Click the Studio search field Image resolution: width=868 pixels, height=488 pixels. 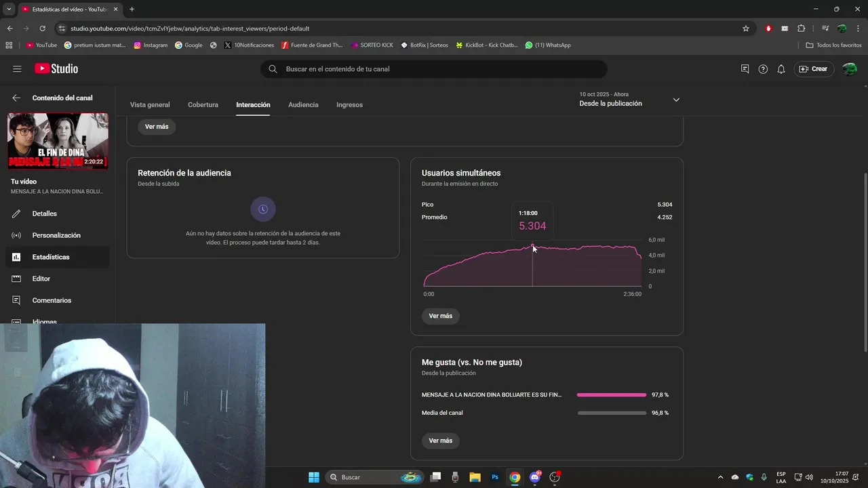[x=434, y=69]
